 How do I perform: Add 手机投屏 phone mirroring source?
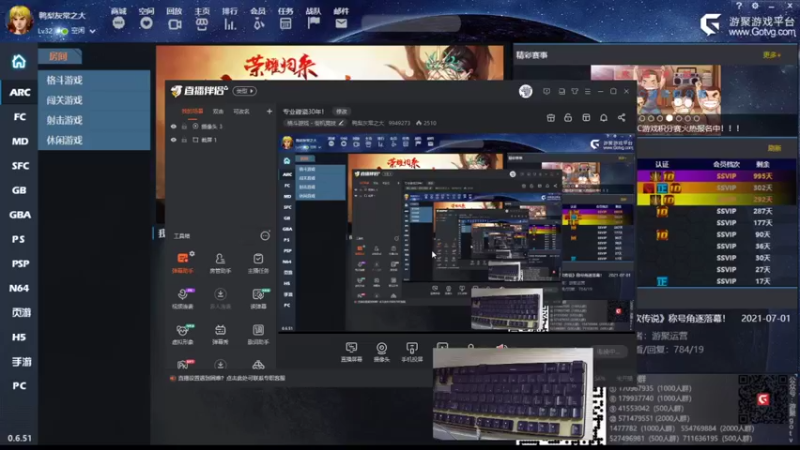412,352
